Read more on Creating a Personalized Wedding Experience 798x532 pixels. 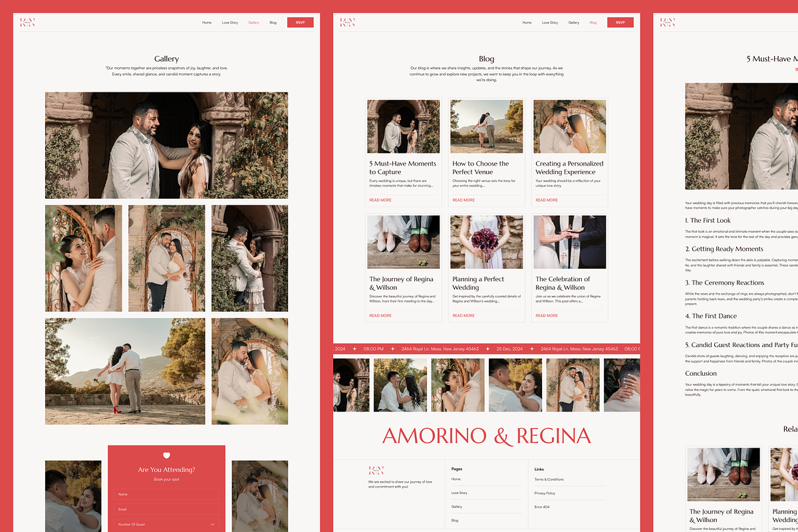pos(547,200)
